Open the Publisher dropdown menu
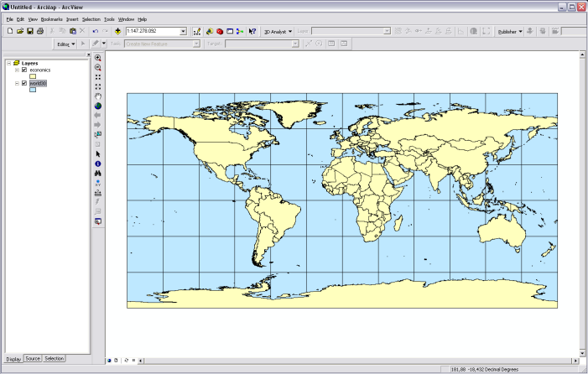The height and width of the screenshot is (374, 588). (x=510, y=32)
